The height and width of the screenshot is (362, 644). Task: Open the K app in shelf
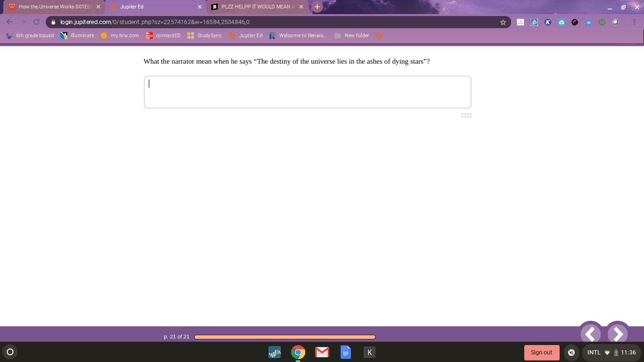tap(370, 352)
